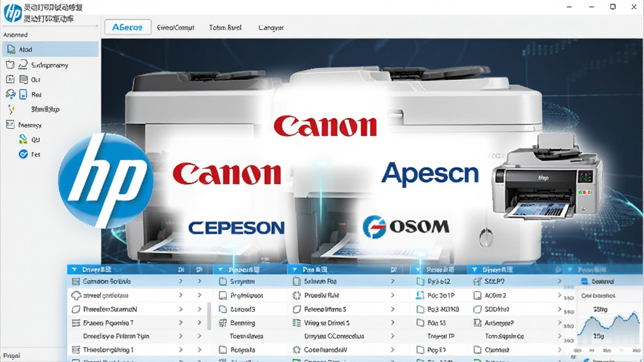Image resolution: width=644 pixels, height=362 pixels.
Task: Select the AObim 2 entry
Action: point(496,295)
